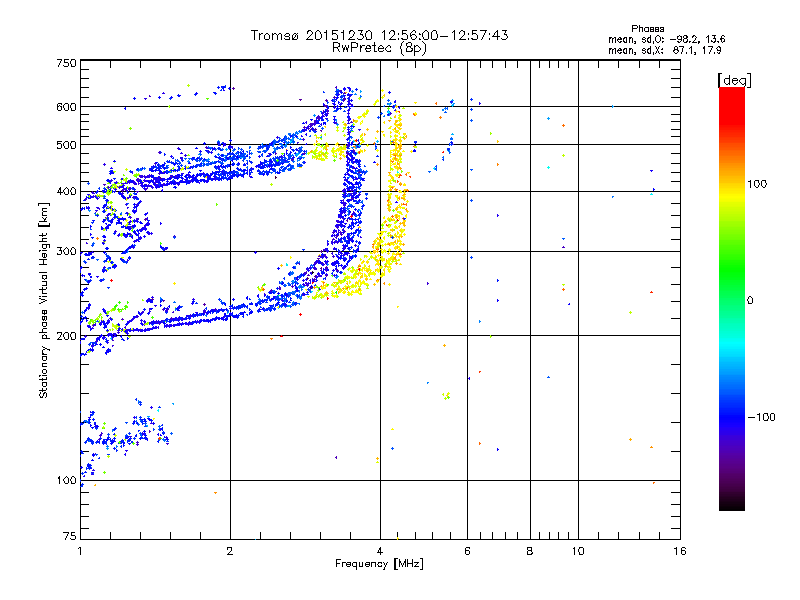Click y-axis tick label '100'

(x=66, y=480)
